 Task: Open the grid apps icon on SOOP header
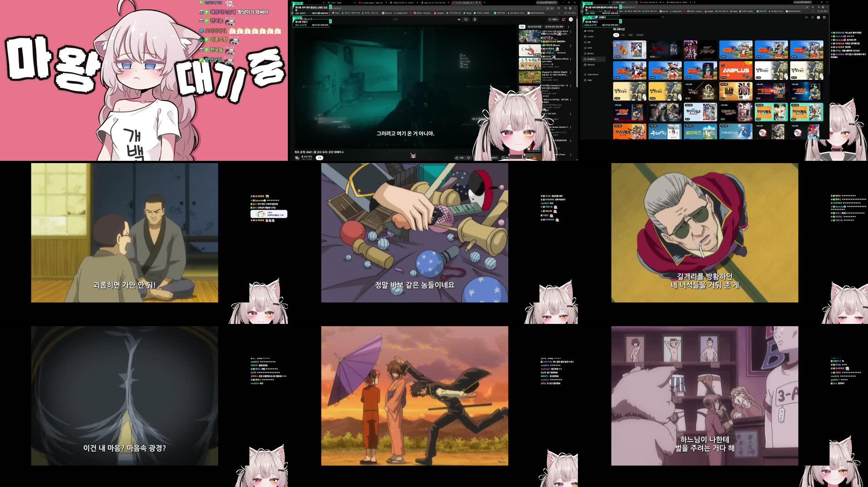(824, 17)
